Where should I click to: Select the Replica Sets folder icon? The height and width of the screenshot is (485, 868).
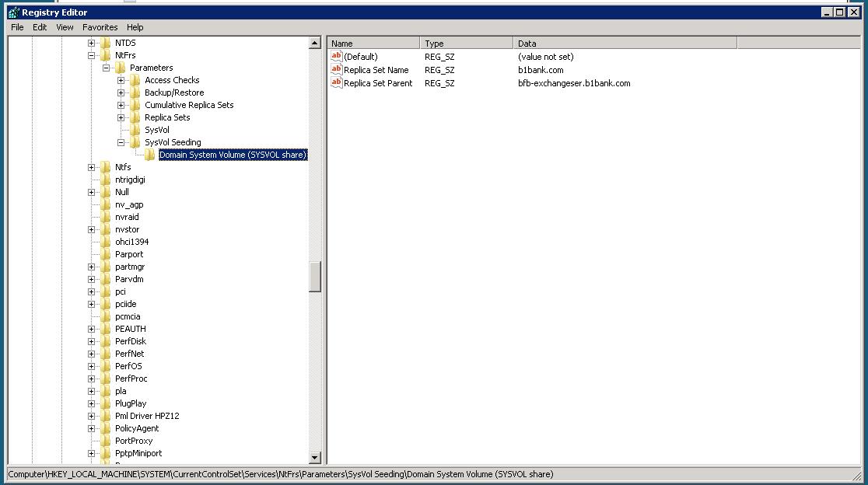point(135,117)
